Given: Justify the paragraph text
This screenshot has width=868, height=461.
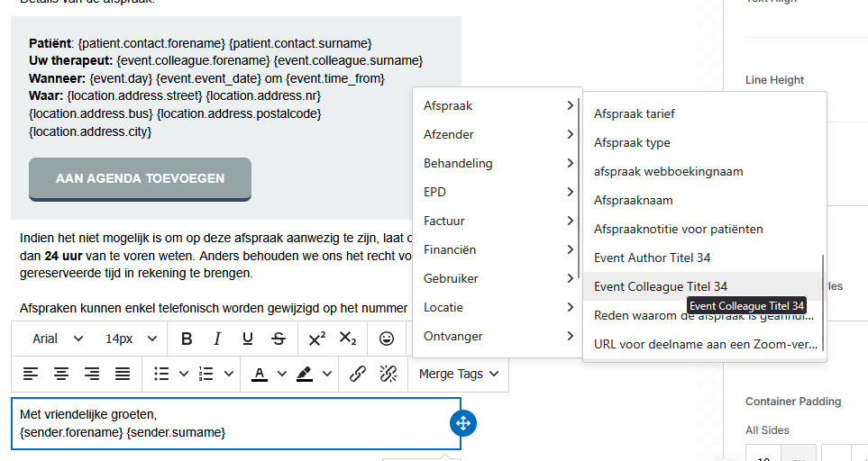Looking at the screenshot, I should pyautogui.click(x=123, y=374).
